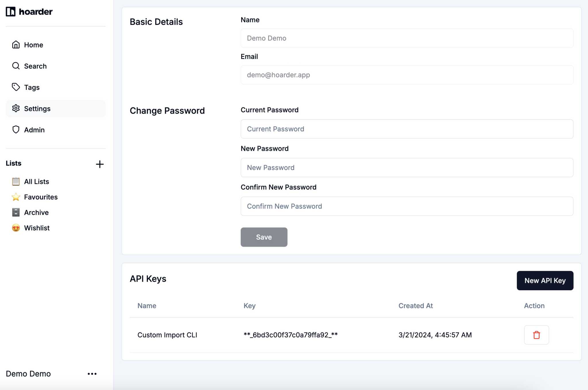Click the plus icon next to Lists
Image resolution: width=588 pixels, height=390 pixels.
(x=100, y=164)
